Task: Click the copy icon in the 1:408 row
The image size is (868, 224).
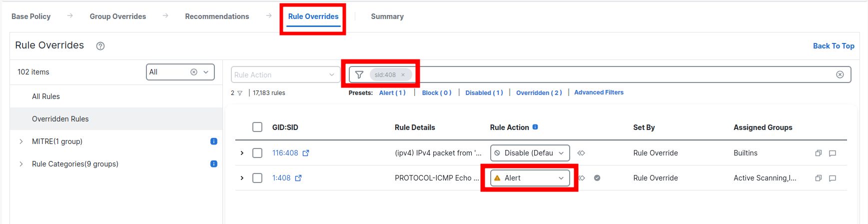Action: click(x=819, y=178)
